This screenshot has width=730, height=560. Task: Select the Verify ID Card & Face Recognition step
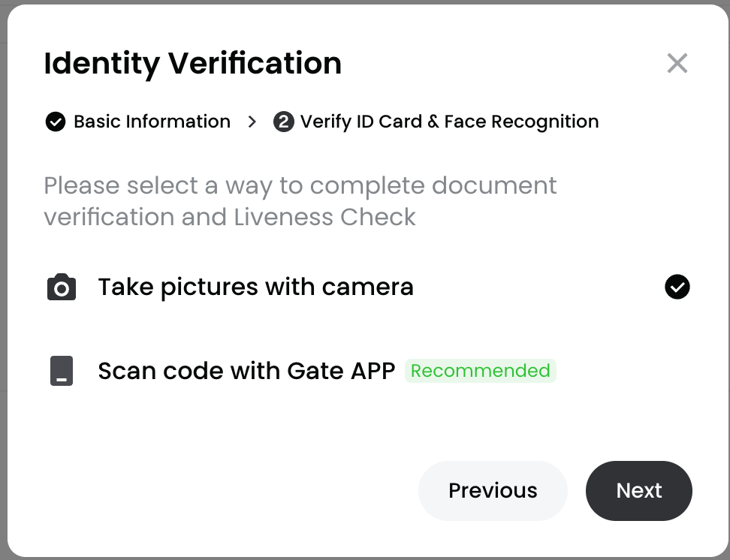pyautogui.click(x=449, y=122)
